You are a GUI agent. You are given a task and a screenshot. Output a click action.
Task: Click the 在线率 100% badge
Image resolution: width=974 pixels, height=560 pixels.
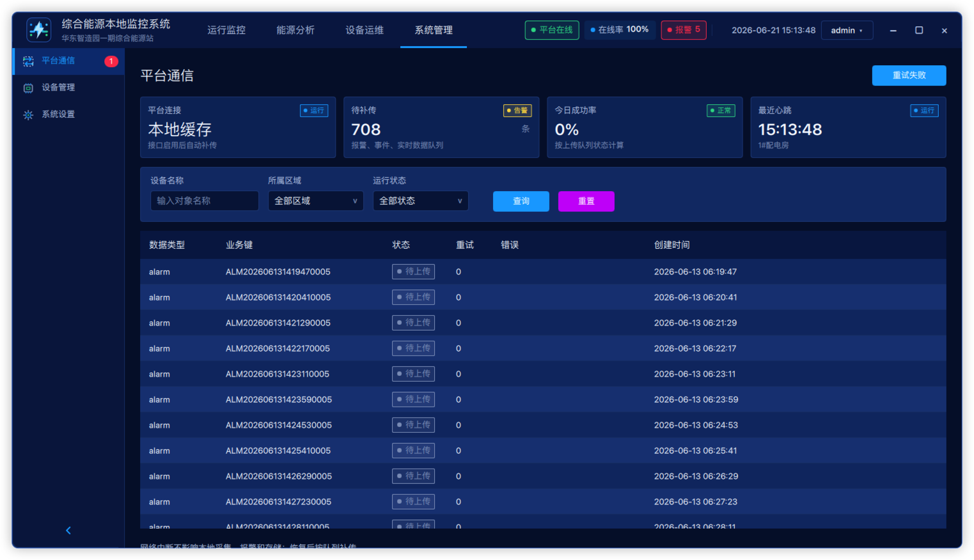(x=620, y=30)
